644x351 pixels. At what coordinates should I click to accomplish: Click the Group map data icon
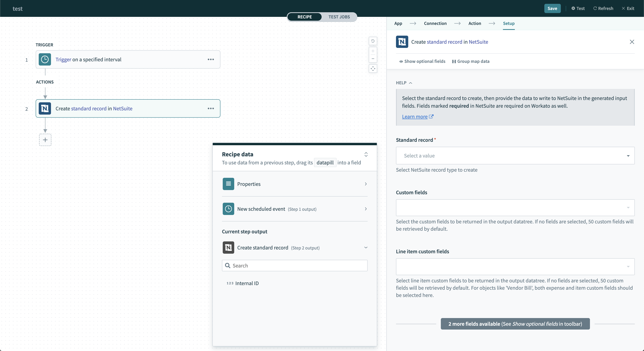click(454, 61)
